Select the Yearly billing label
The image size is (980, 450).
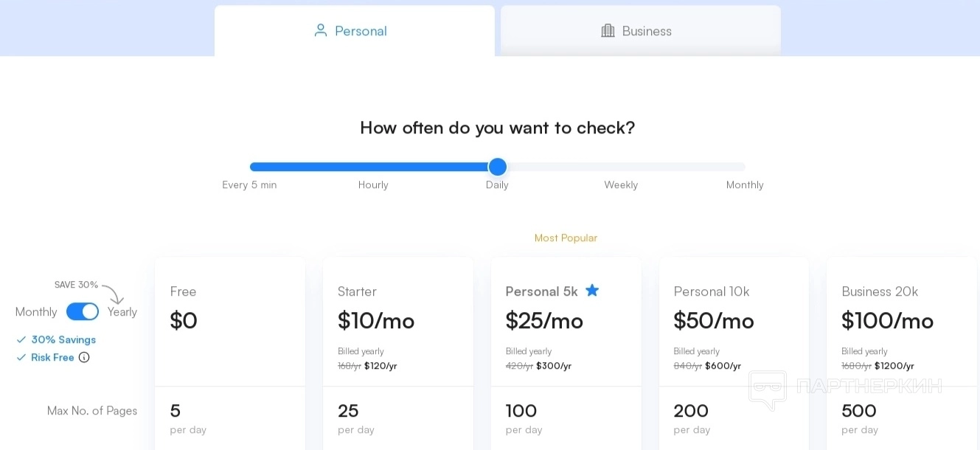click(122, 312)
